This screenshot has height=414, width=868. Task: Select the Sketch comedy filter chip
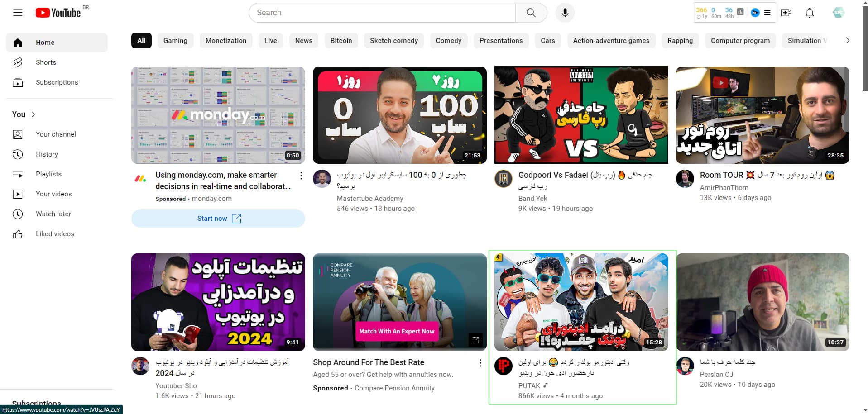[x=393, y=41]
